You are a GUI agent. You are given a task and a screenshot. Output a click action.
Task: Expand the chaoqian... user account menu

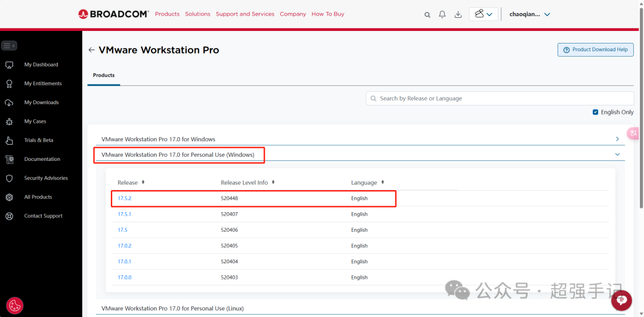tap(530, 14)
